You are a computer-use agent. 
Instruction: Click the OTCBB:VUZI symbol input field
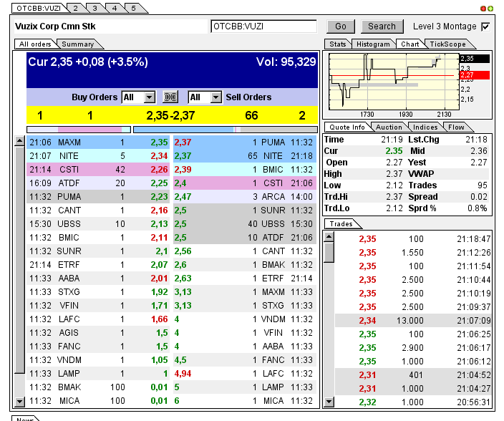click(263, 26)
